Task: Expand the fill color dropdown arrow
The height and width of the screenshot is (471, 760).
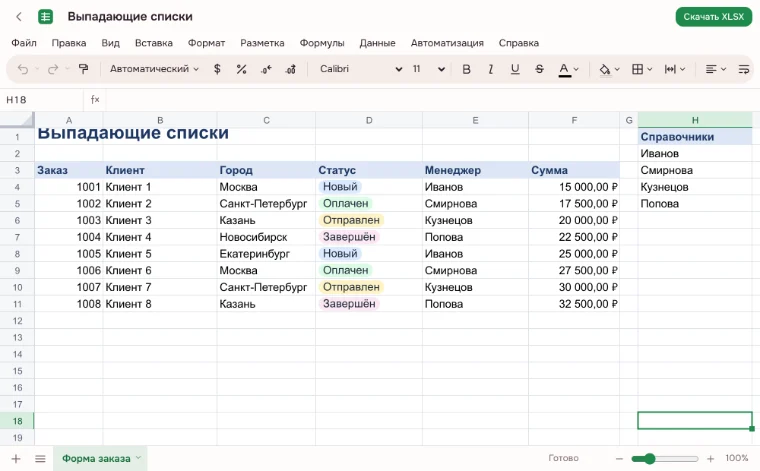Action: point(617,69)
